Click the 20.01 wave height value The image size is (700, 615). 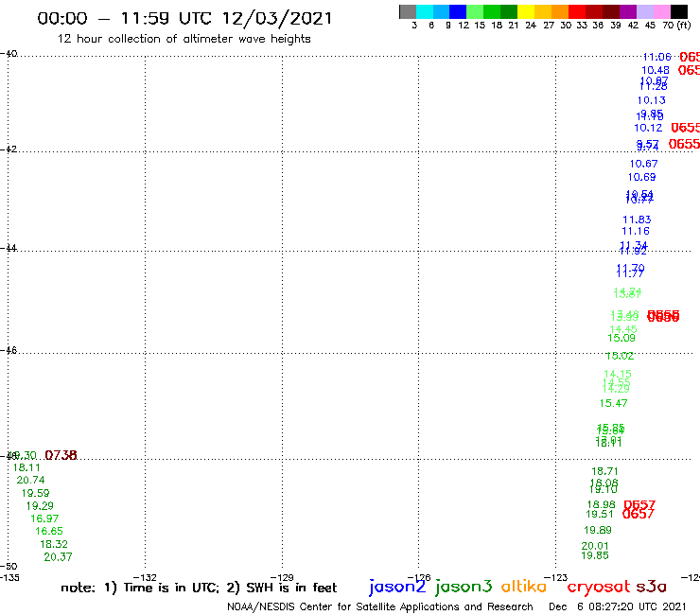595,546
